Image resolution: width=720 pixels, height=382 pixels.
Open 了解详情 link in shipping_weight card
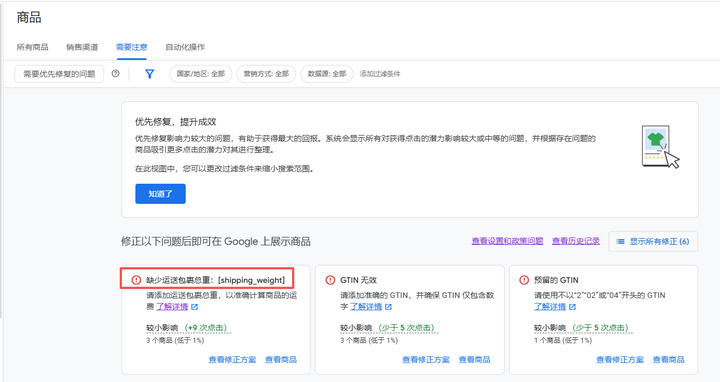pyautogui.click(x=172, y=307)
